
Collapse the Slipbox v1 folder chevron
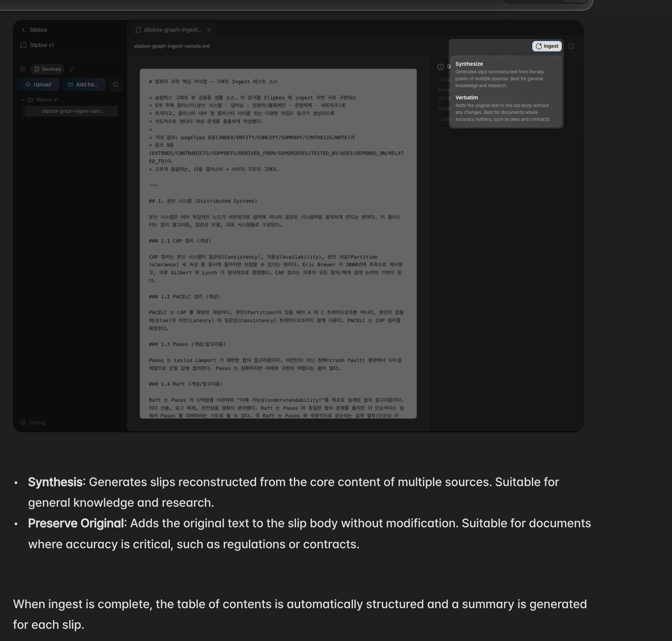click(x=23, y=100)
